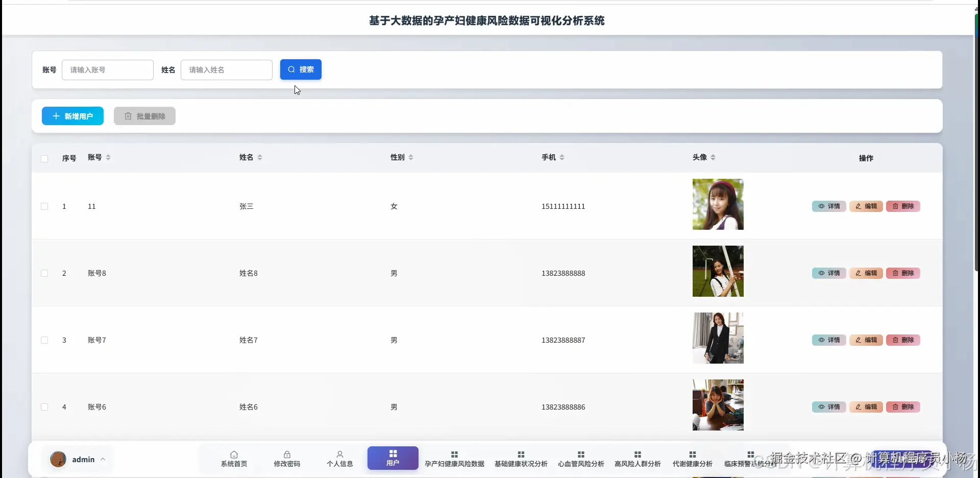The image size is (980, 478).
Task: Click the 批量删除 batch delete button
Action: click(144, 116)
